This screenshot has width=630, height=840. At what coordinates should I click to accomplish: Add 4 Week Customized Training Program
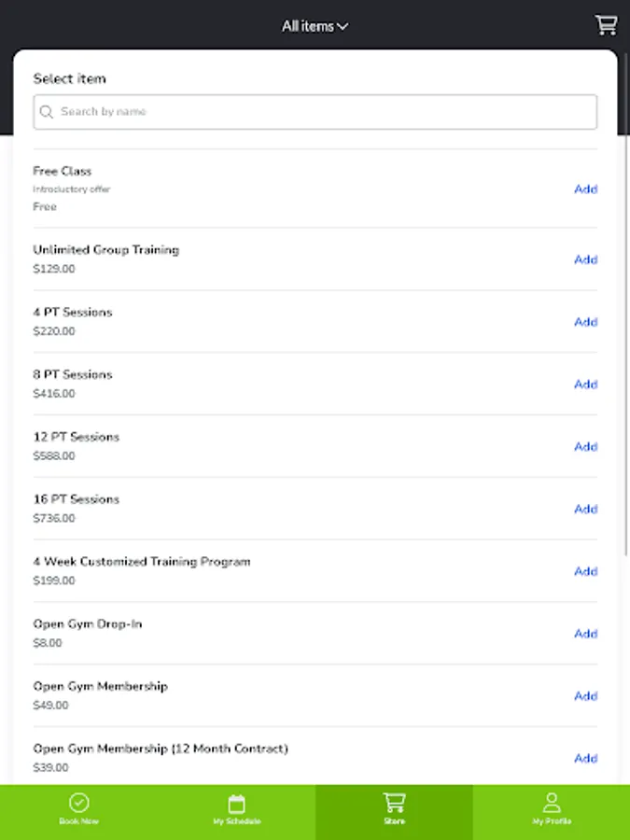585,571
